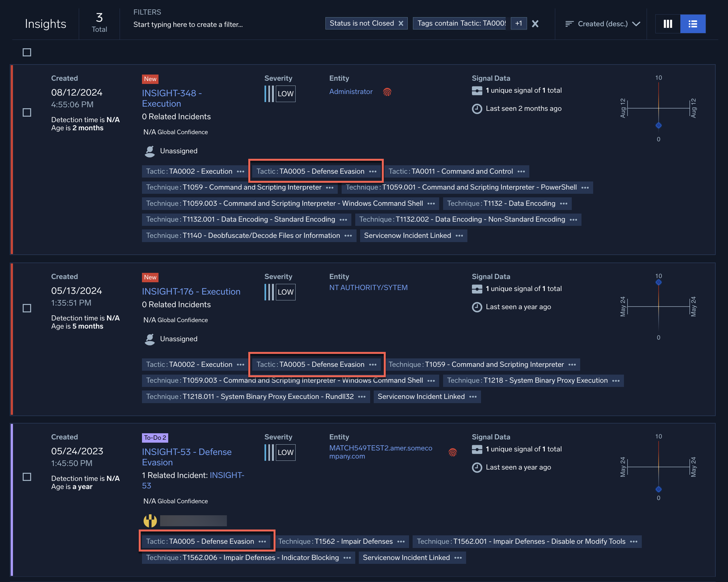Screen dimensions: 728x582
Task: Click Unassigned user icon on INSIGHT-348
Action: point(149,151)
